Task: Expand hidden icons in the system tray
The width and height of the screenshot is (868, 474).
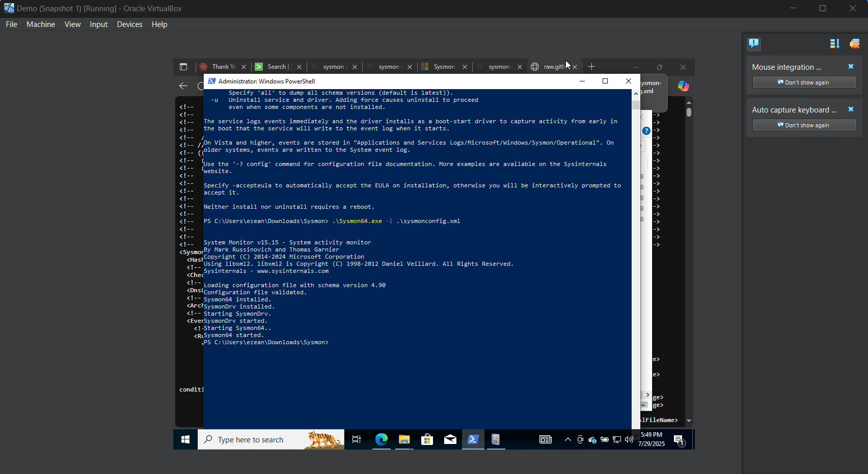Action: (x=567, y=439)
